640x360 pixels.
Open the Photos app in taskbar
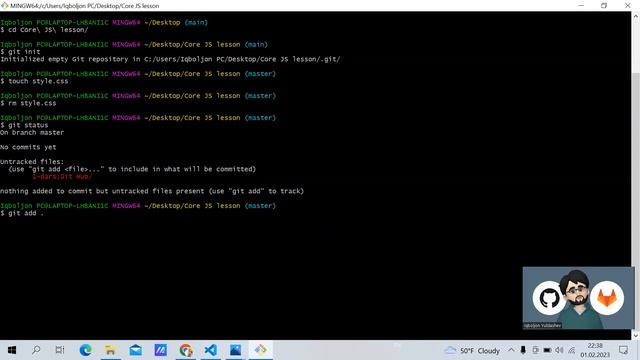(x=236, y=350)
